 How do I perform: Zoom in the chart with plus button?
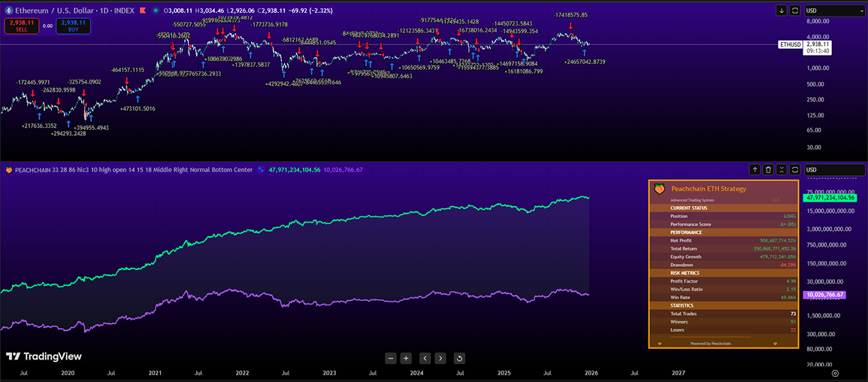tap(406, 359)
